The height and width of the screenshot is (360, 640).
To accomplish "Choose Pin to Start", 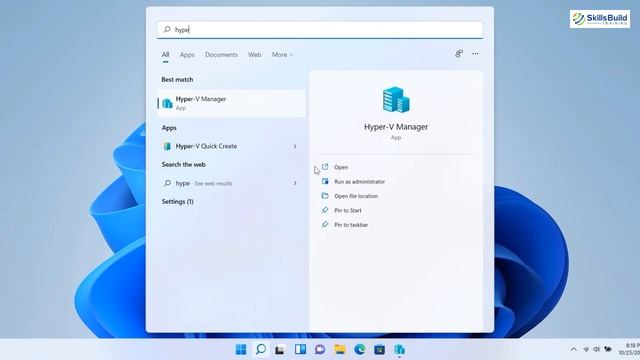I will (x=348, y=211).
